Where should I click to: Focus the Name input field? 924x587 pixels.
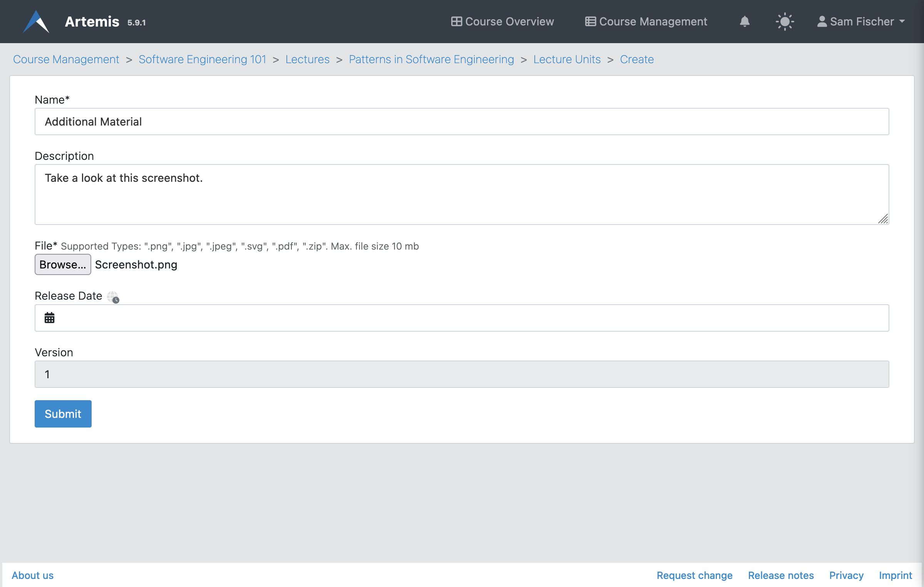(462, 122)
